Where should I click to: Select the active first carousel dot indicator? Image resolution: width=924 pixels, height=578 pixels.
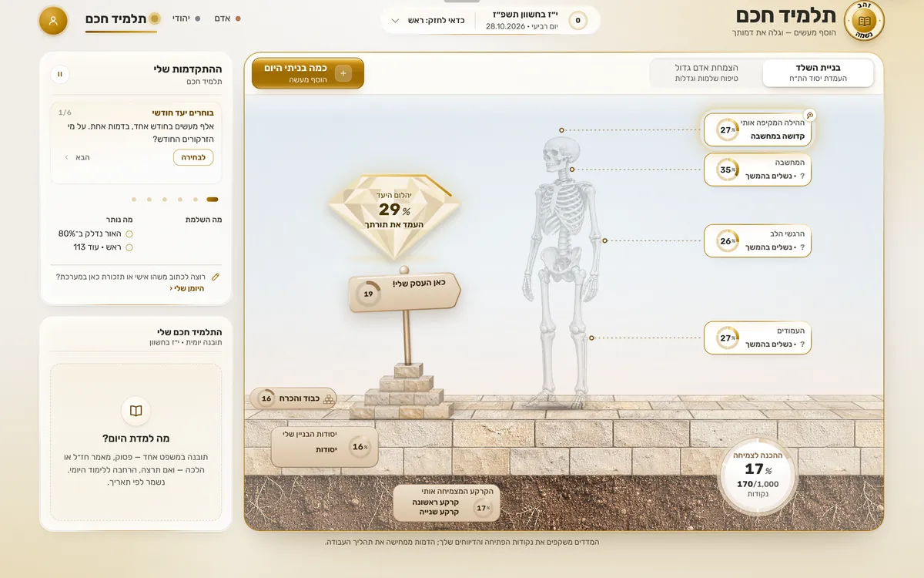pos(213,200)
